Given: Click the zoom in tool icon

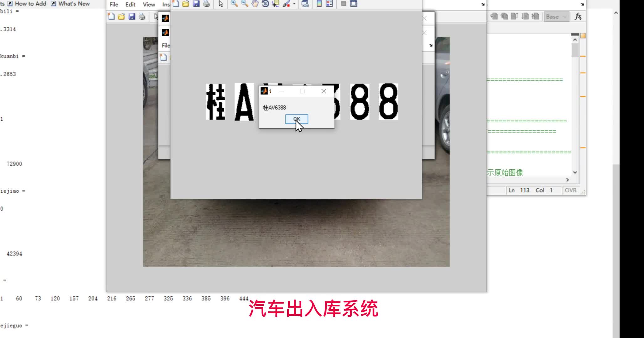Looking at the screenshot, I should [x=235, y=4].
